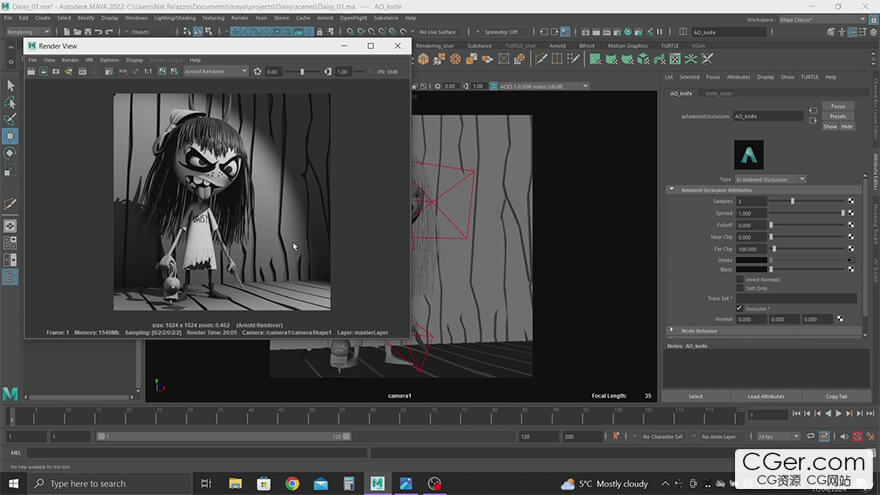Open the Arnold menu in main menu bar
The image size is (880, 495).
(x=325, y=18)
